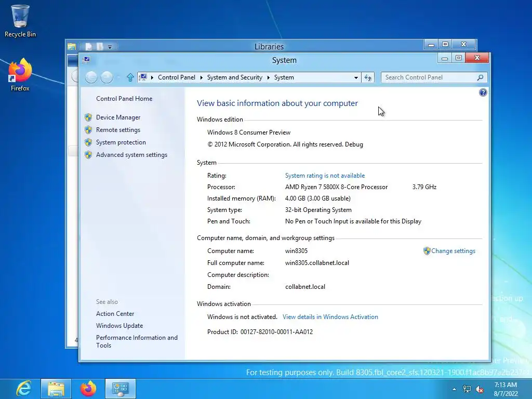Image resolution: width=532 pixels, height=399 pixels.
Task: Expand arrow after System and Security breadcrumb
Action: pyautogui.click(x=269, y=78)
